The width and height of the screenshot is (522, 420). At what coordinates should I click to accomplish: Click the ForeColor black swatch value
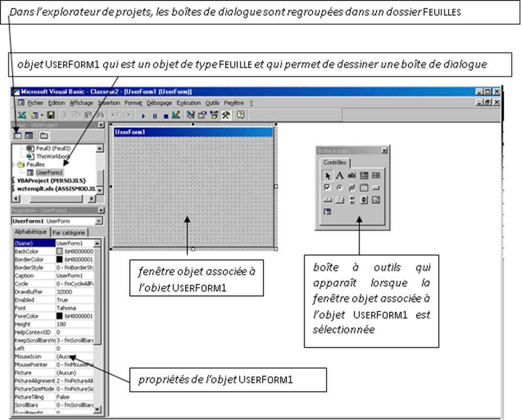tap(60, 316)
